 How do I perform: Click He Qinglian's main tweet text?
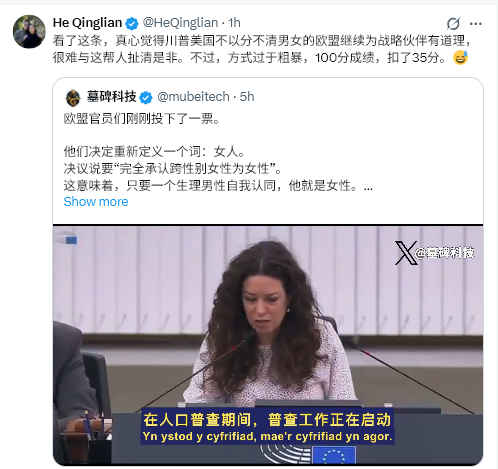tap(262, 49)
